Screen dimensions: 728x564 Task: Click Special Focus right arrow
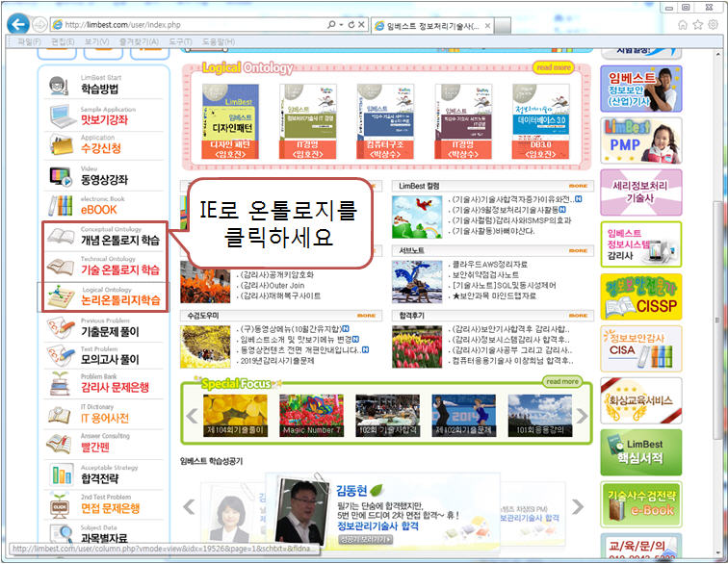point(583,416)
